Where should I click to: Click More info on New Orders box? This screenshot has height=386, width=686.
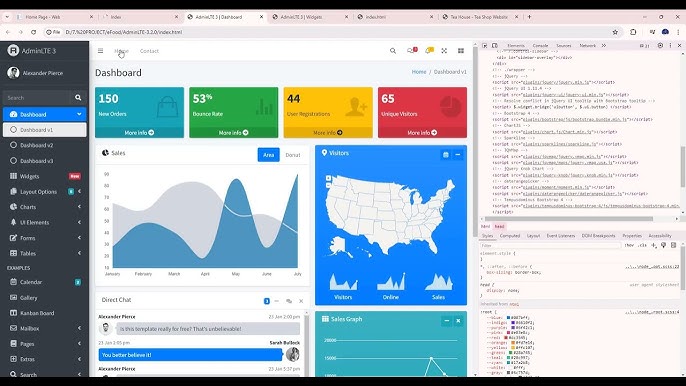coord(139,133)
